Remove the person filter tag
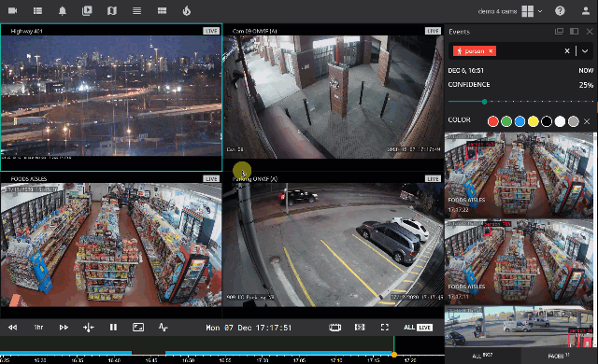Viewport: 598px width, 364px height. pyautogui.click(x=491, y=51)
